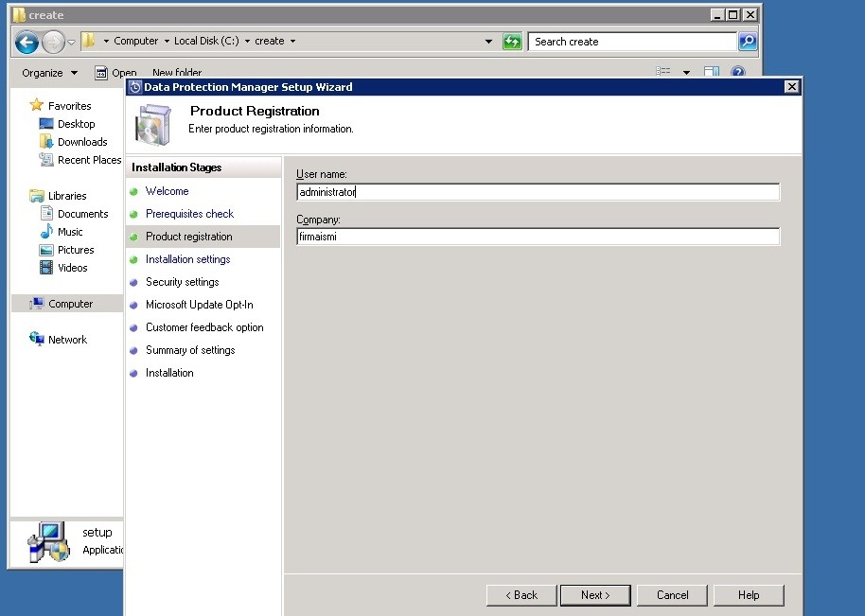This screenshot has height=616, width=865.
Task: Open Music library
Action: 70,232
